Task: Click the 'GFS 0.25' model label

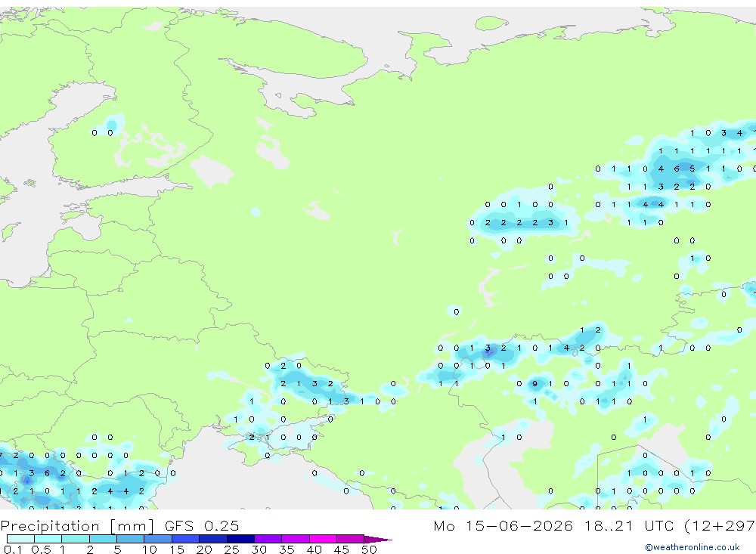Action: coord(202,525)
